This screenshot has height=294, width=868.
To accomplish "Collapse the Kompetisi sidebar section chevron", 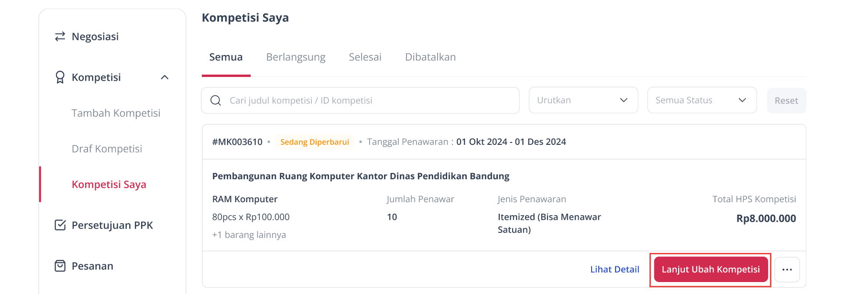I will (x=165, y=77).
